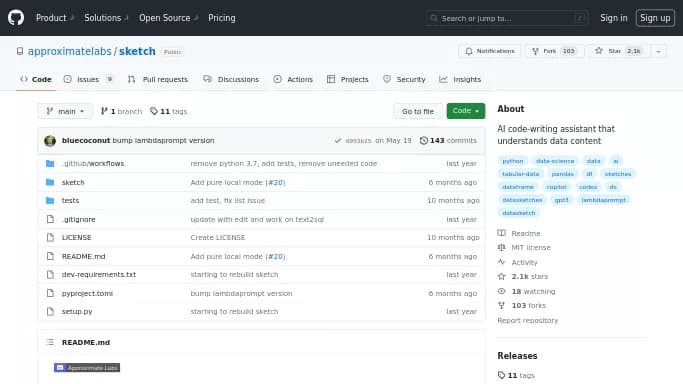
Task: Select the lambdaprompt topic tag
Action: tap(603, 200)
